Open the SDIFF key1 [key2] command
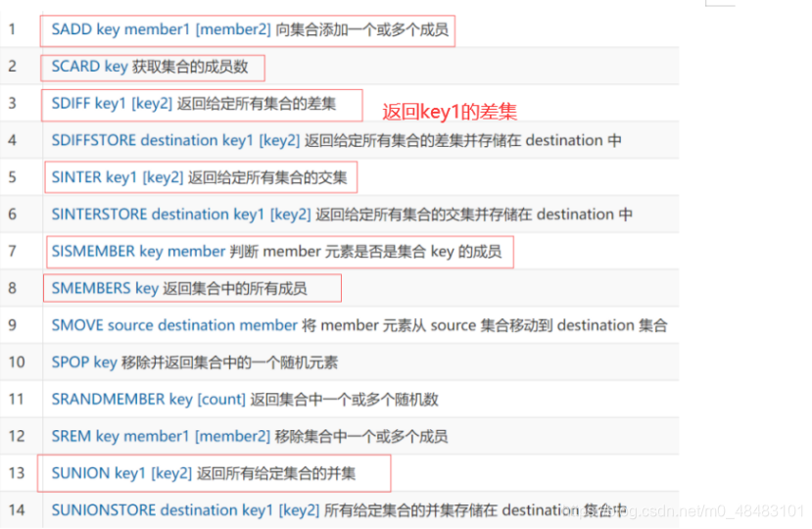Image resolution: width=812 pixels, height=529 pixels. [112, 104]
